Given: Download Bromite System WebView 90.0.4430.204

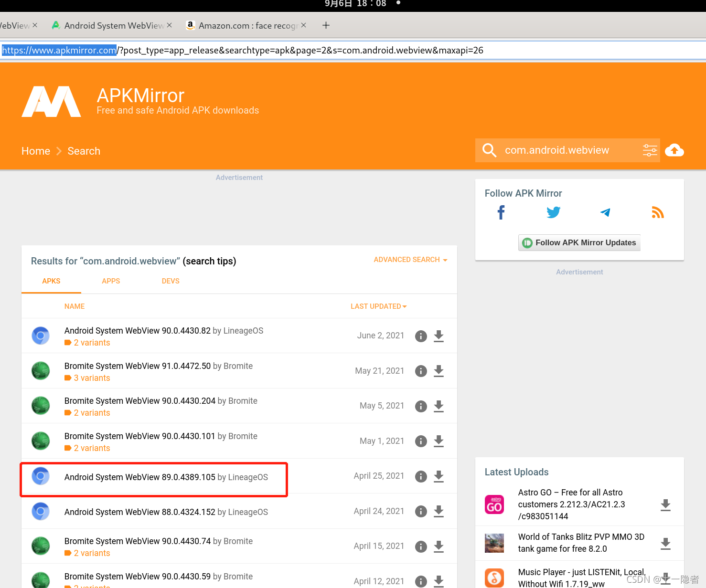Looking at the screenshot, I should pyautogui.click(x=439, y=406).
